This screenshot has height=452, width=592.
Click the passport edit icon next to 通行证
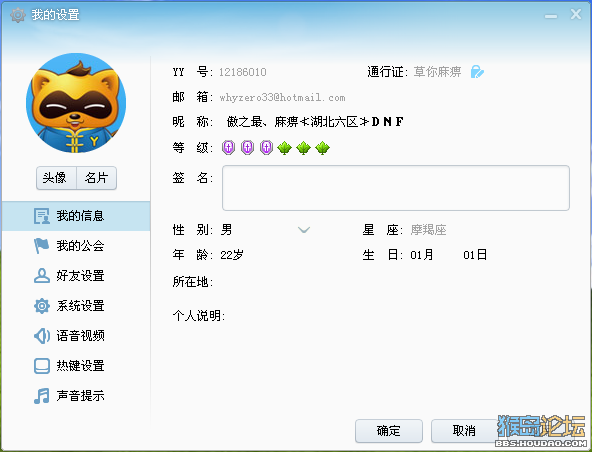[477, 71]
